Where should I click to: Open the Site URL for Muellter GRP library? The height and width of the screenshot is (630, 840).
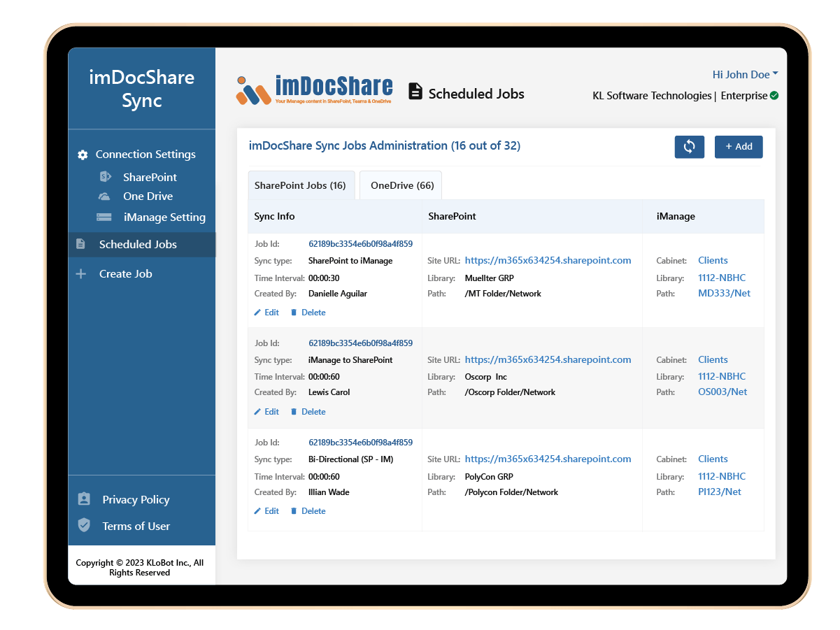[x=548, y=260]
